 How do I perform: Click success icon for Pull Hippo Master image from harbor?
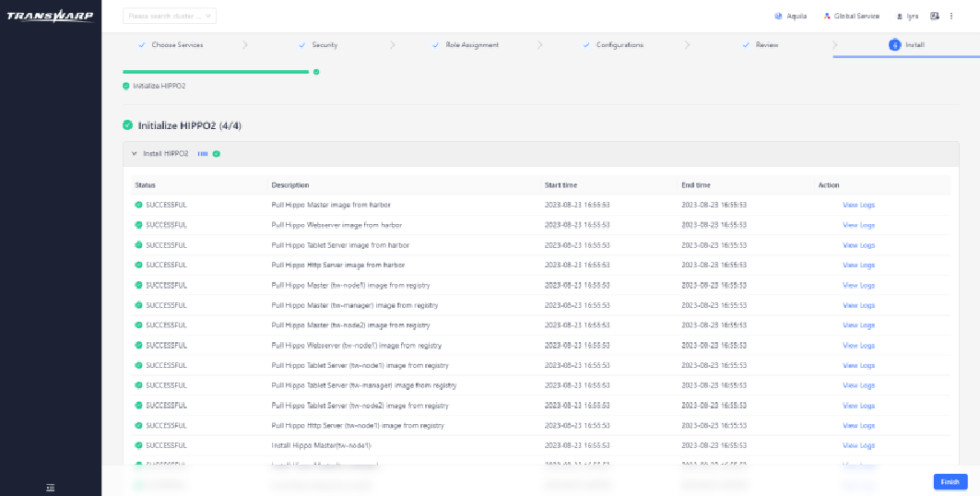click(138, 205)
